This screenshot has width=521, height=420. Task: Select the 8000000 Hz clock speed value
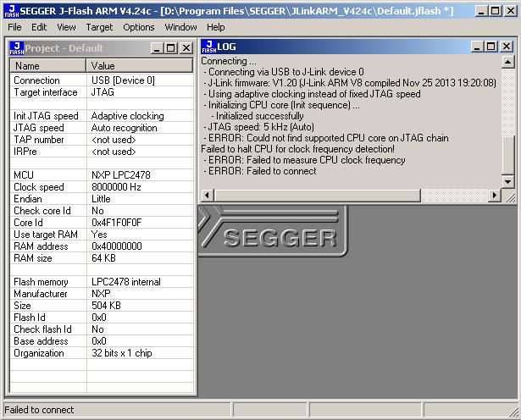116,187
